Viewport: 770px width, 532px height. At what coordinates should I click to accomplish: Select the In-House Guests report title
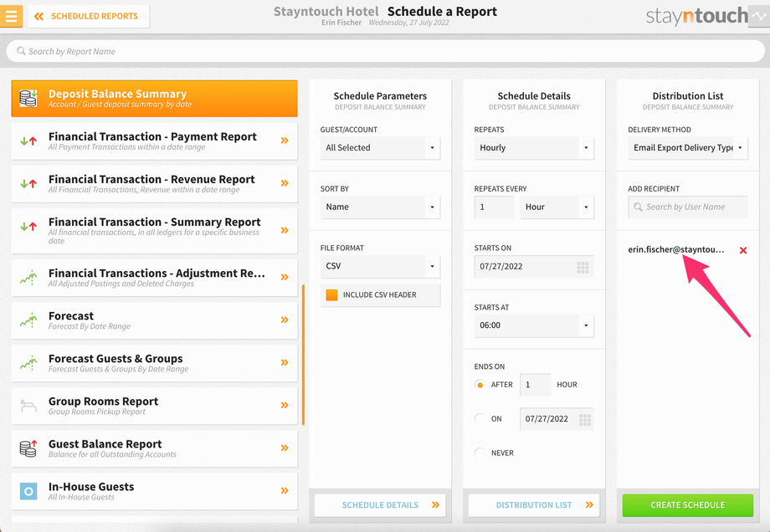91,486
